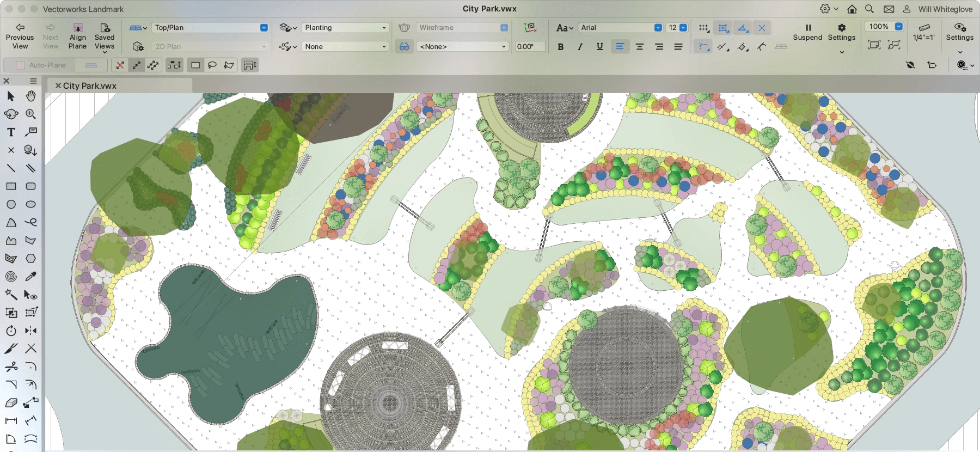This screenshot has width=980, height=452.
Task: Click the Auto-Plane color swatch
Action: (20, 65)
